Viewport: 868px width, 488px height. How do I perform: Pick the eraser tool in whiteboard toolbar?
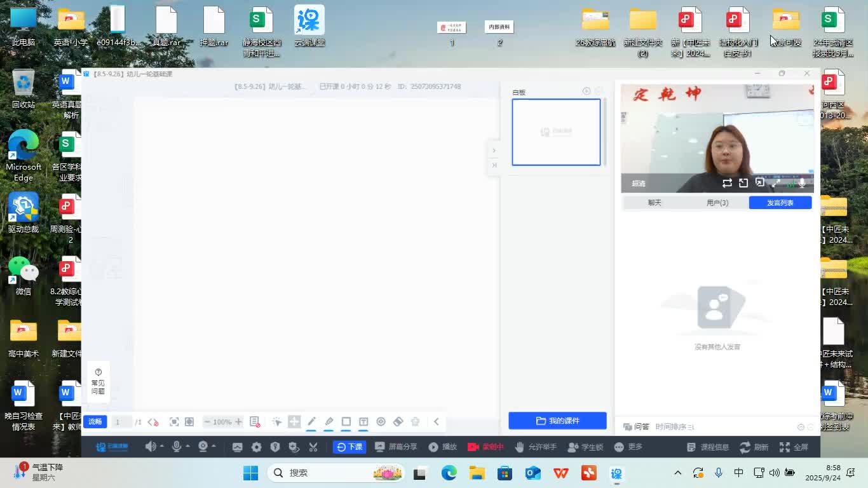pyautogui.click(x=398, y=422)
